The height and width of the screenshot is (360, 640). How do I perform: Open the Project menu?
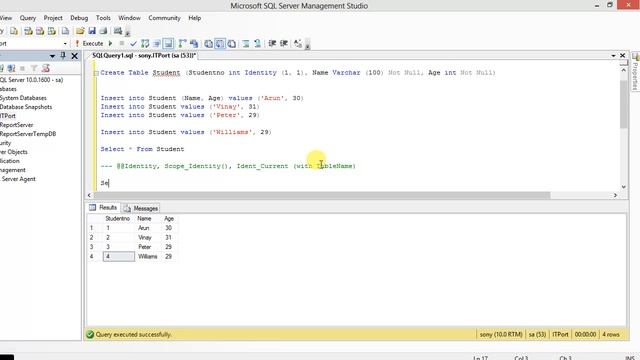pos(53,18)
